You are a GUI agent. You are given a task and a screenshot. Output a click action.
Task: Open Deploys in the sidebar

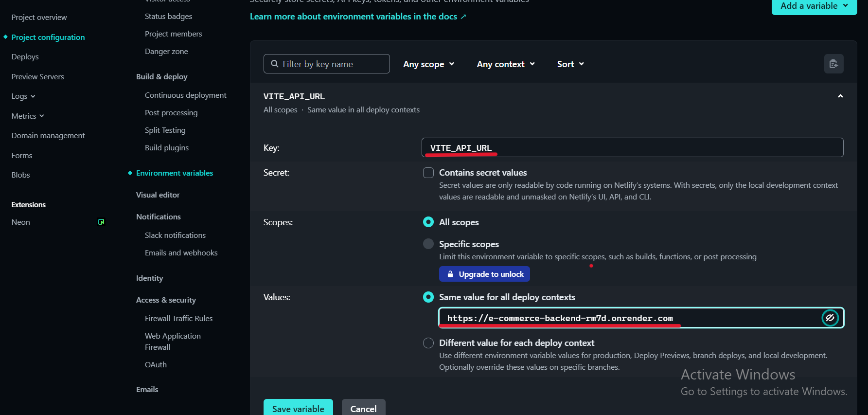pyautogui.click(x=25, y=57)
